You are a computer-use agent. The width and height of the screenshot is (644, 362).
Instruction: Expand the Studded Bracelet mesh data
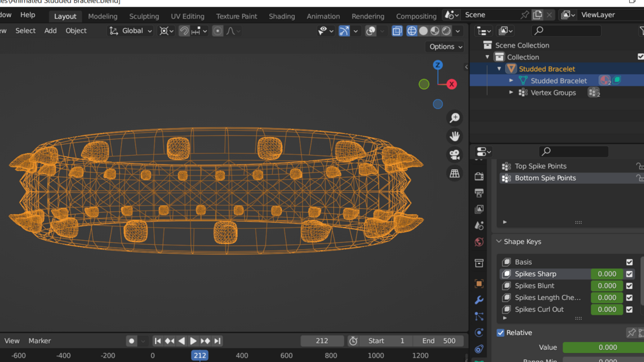(511, 81)
